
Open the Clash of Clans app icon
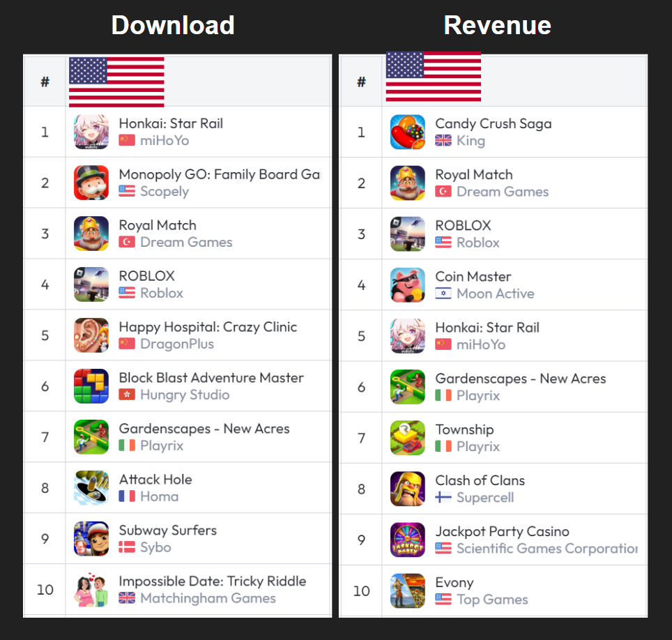(408, 489)
